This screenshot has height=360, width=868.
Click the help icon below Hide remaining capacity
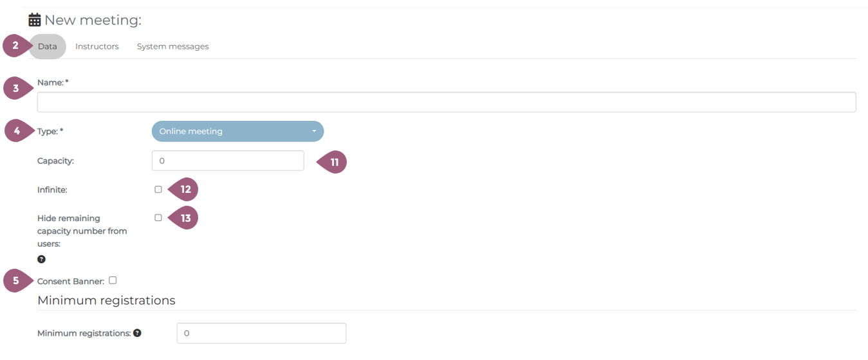(41, 259)
